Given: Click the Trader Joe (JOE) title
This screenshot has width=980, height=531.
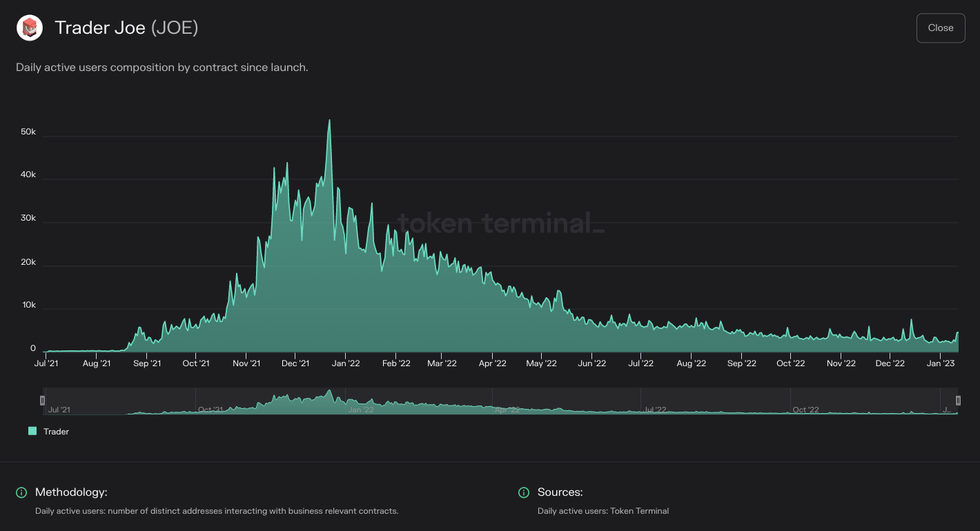Looking at the screenshot, I should point(125,28).
